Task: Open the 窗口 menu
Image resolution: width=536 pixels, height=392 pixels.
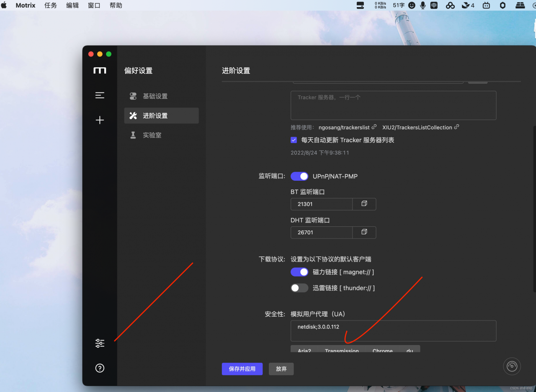Action: [x=94, y=5]
